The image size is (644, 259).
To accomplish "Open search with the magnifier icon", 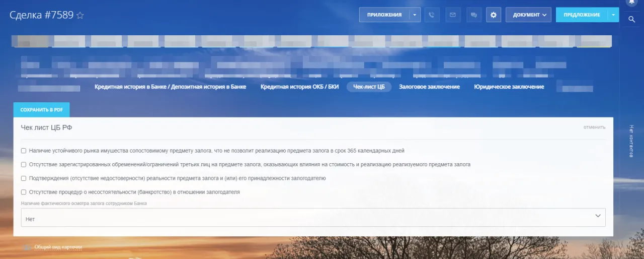I will [631, 19].
